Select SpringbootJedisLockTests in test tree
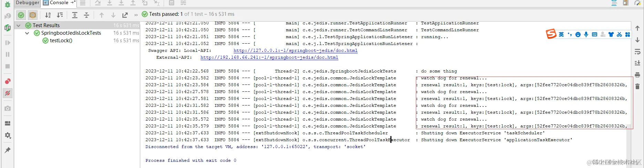 (x=71, y=33)
